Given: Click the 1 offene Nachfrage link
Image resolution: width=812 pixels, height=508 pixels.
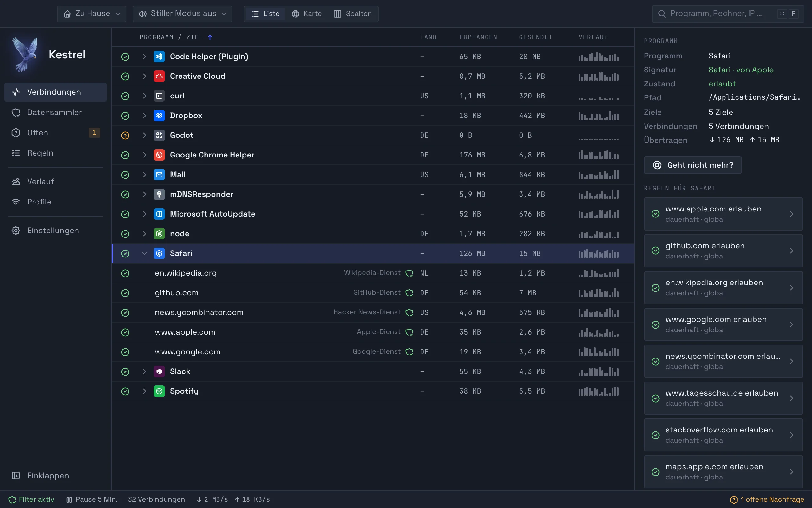Looking at the screenshot, I should pos(767,499).
